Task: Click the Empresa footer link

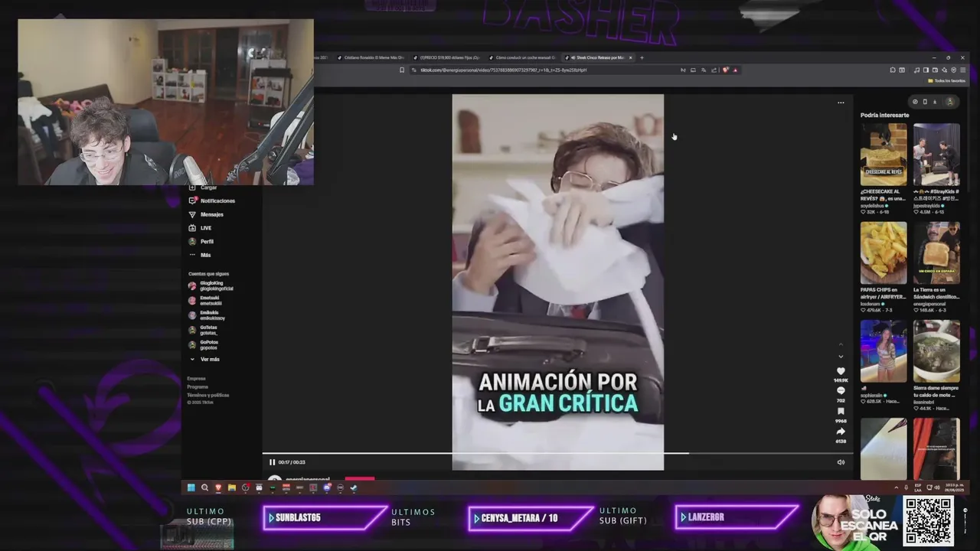Action: [x=196, y=378]
